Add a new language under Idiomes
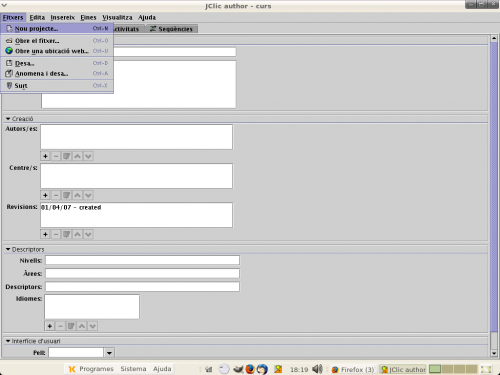 [50, 326]
